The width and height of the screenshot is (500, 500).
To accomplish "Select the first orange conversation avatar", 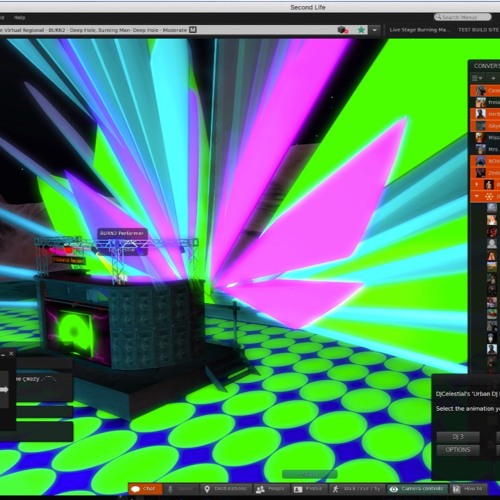I will tap(481, 91).
